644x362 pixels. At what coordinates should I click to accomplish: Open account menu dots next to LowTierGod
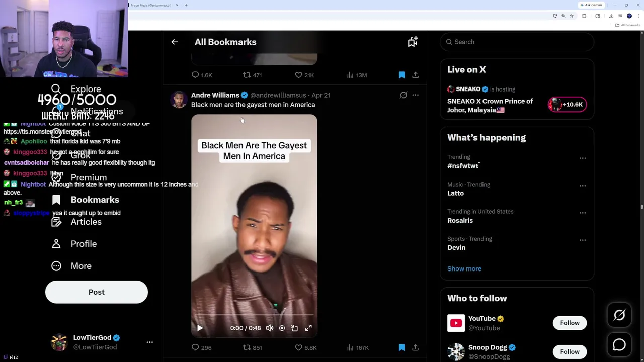[149, 342]
